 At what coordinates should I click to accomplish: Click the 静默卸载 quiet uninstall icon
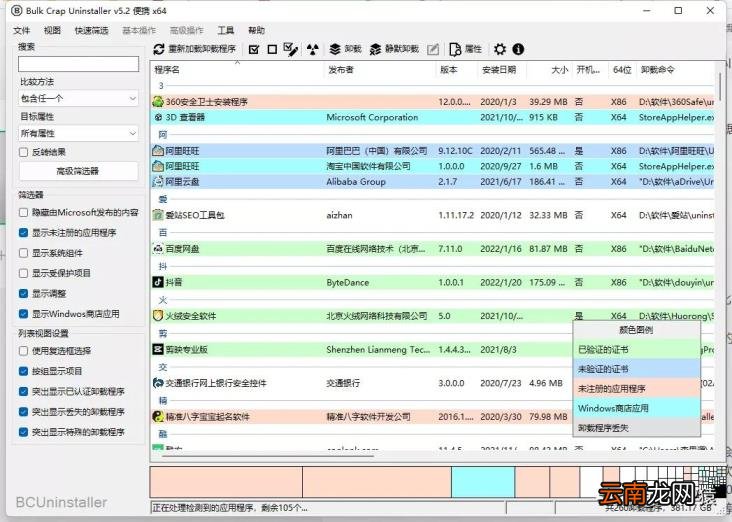pyautogui.click(x=375, y=49)
